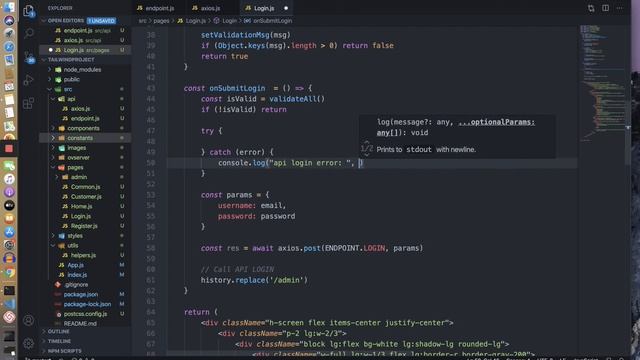The height and width of the screenshot is (360, 640).
Task: Expand the admin folder
Action: tap(78, 177)
